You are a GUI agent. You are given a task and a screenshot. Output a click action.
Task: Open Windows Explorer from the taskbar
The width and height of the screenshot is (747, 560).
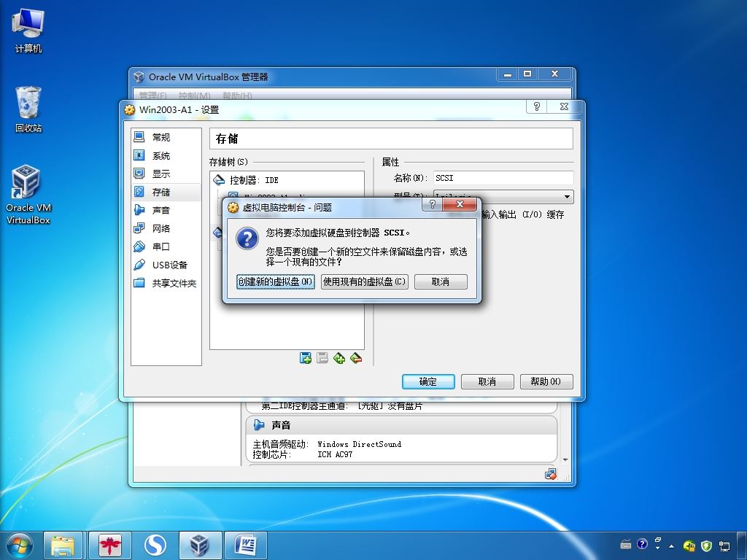(63, 545)
